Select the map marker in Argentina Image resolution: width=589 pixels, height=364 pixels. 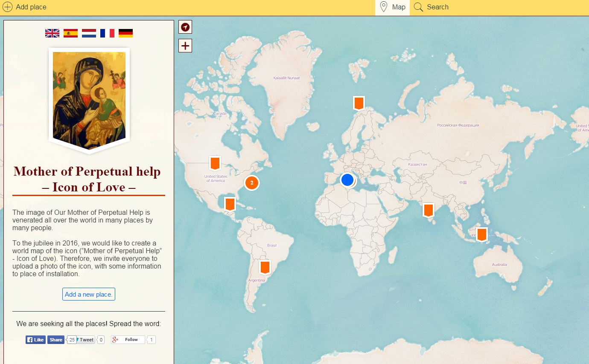265,267
